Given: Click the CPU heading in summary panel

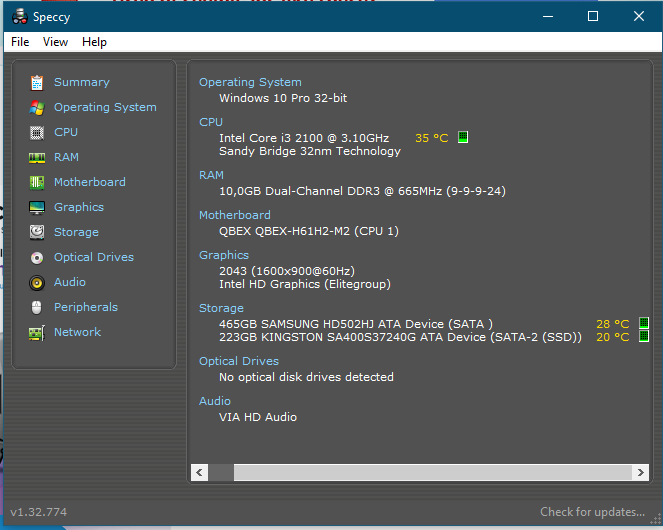Looking at the screenshot, I should 211,122.
